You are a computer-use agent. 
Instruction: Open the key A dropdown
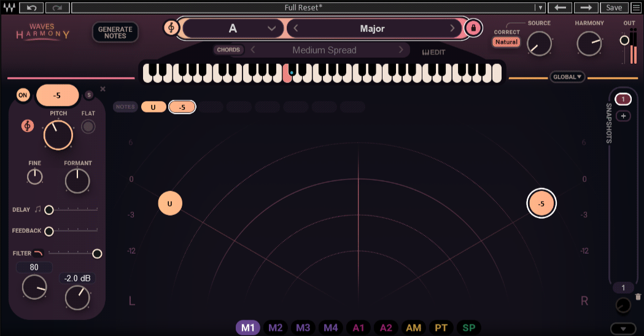[233, 28]
